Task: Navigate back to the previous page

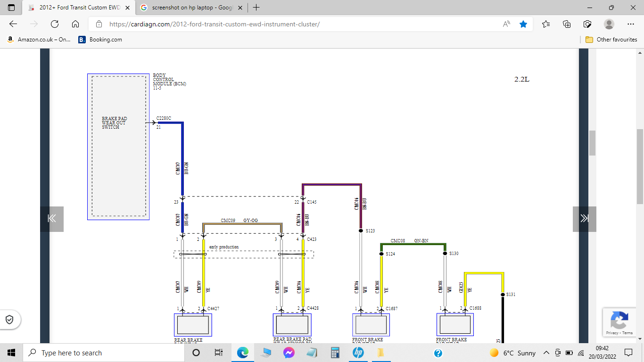Action: click(x=13, y=24)
